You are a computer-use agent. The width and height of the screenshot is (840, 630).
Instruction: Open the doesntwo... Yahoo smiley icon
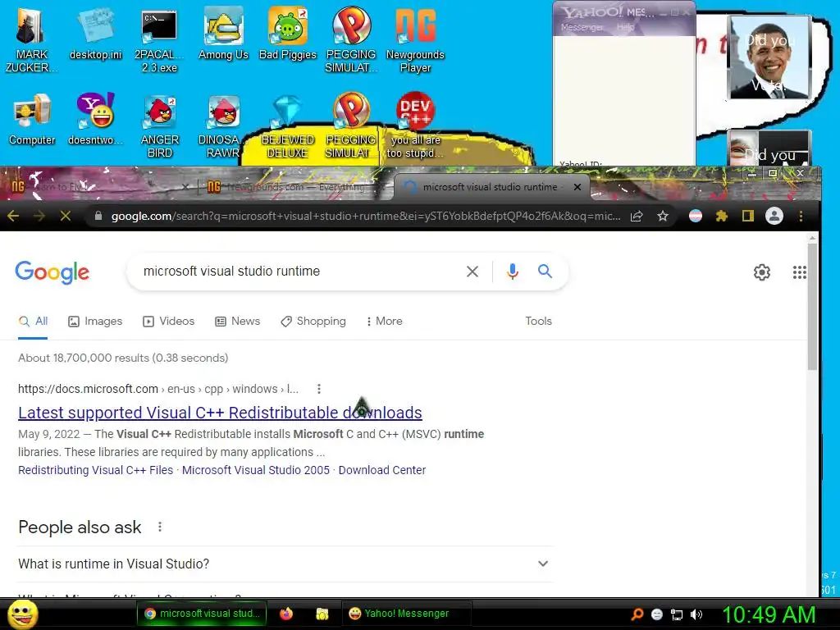[95, 119]
